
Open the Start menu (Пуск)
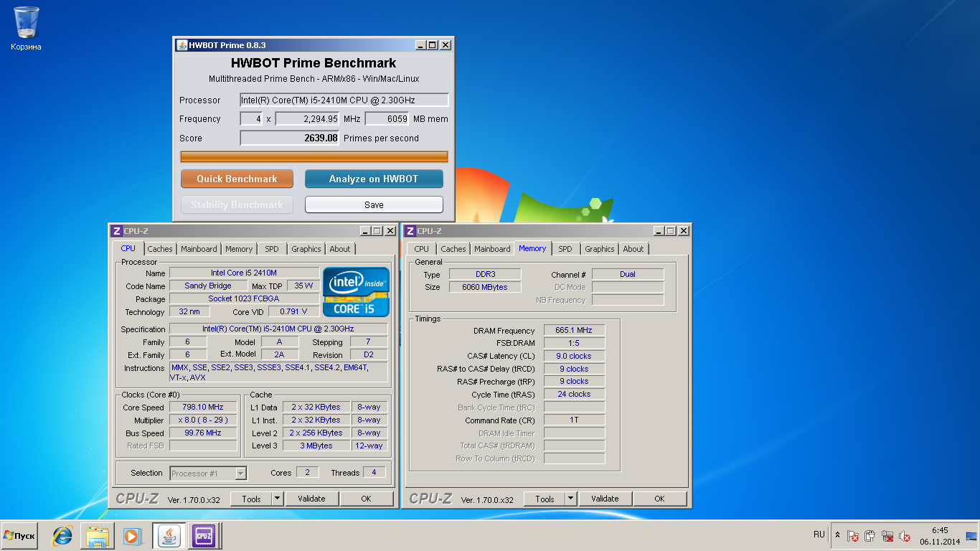19,536
